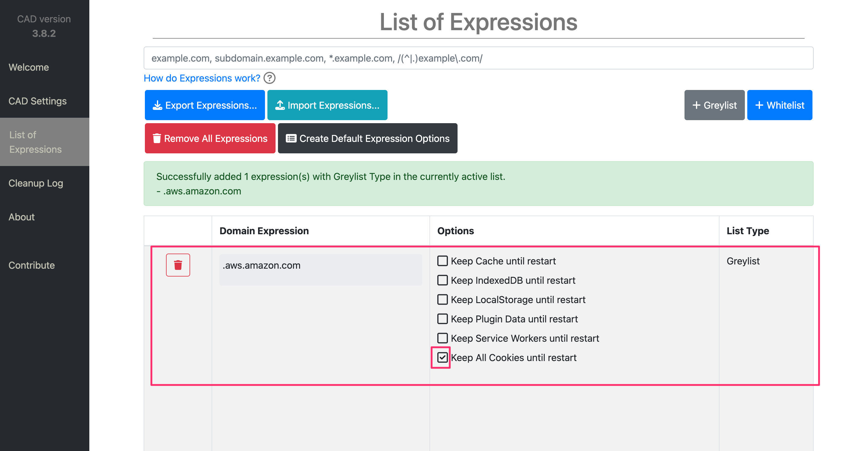Toggle Keep Service Workers until restart

(x=442, y=338)
